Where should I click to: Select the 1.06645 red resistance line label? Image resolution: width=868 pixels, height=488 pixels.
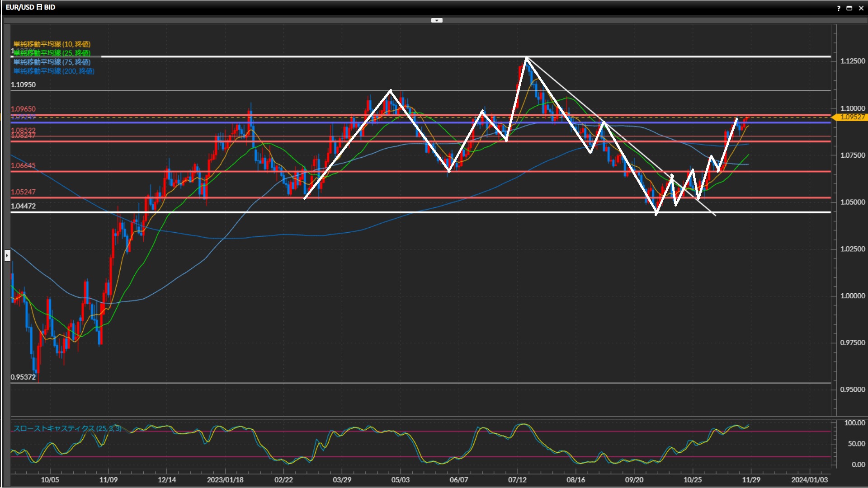[23, 166]
